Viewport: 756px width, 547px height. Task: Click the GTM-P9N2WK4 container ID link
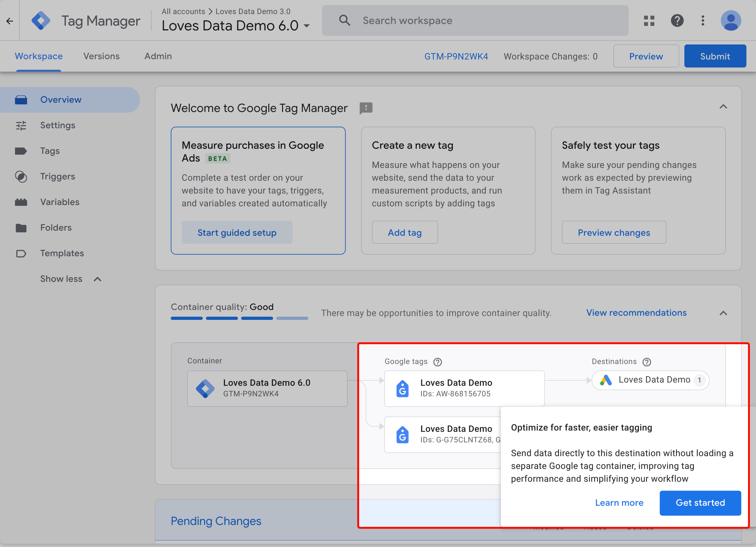click(456, 56)
